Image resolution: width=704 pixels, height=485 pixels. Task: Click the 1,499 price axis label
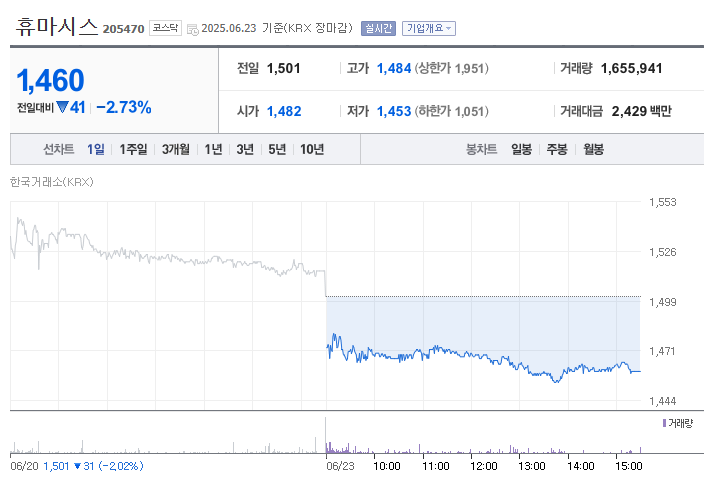pos(663,302)
